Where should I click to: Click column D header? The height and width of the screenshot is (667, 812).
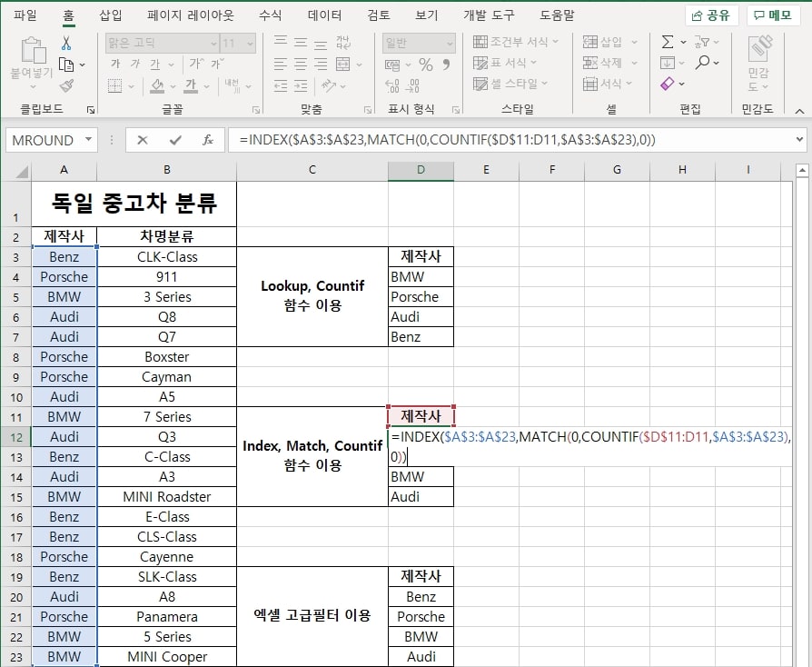(x=421, y=170)
